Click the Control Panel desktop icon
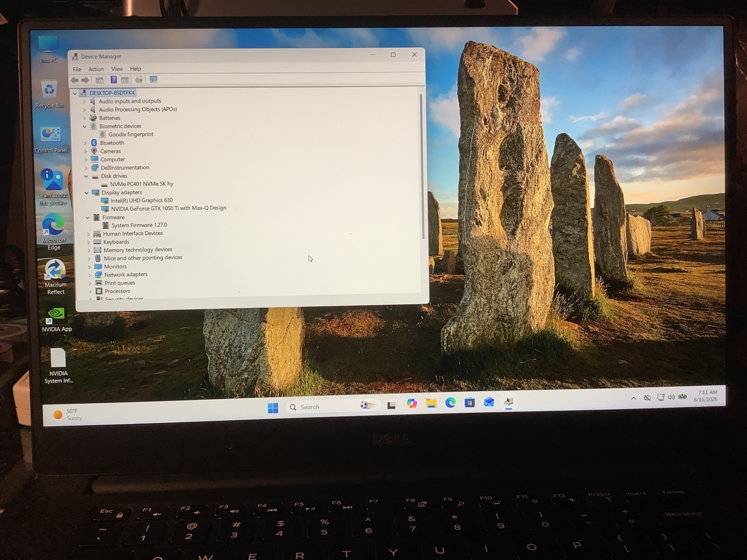Screen dimensions: 747x560 tap(51, 140)
